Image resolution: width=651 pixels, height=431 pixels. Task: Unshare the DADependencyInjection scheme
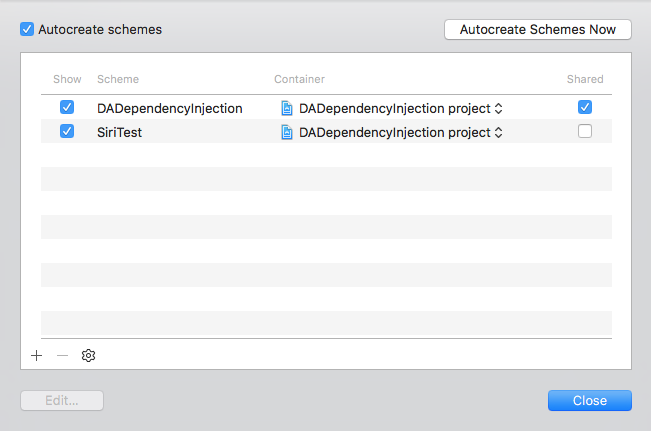(x=585, y=107)
